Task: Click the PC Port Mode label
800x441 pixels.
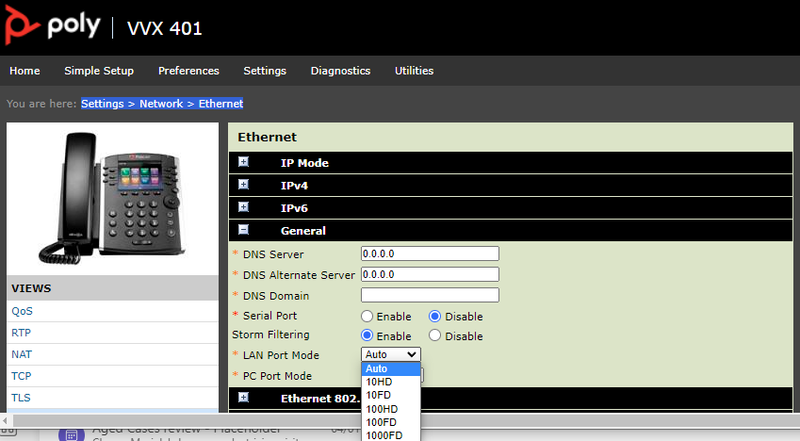Action: 277,376
